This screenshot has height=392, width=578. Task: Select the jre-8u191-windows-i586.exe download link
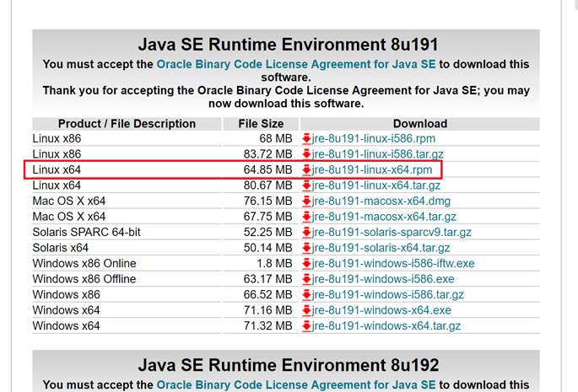coord(383,279)
